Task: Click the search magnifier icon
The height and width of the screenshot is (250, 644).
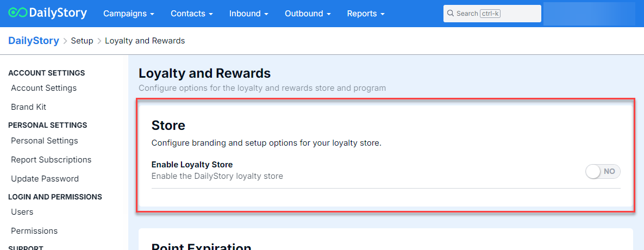Action: tap(451, 14)
